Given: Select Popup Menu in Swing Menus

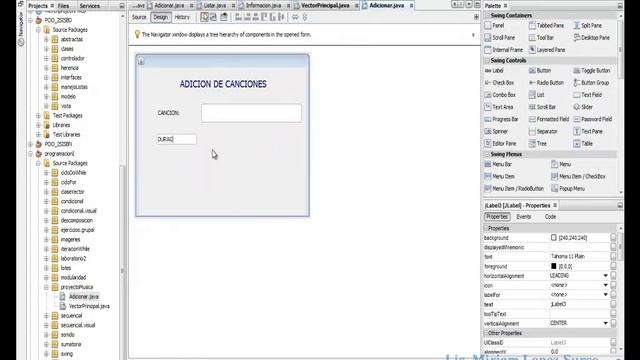Looking at the screenshot, I should pyautogui.click(x=568, y=189).
